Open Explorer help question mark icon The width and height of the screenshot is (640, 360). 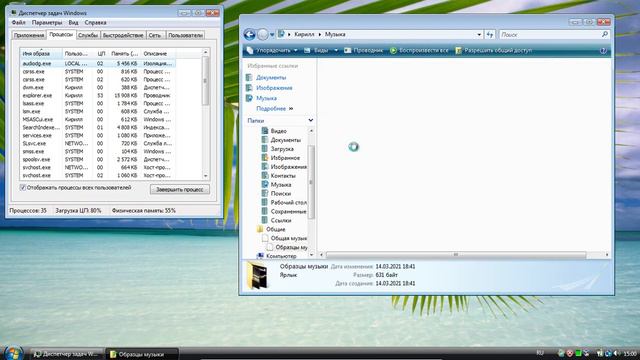[603, 51]
